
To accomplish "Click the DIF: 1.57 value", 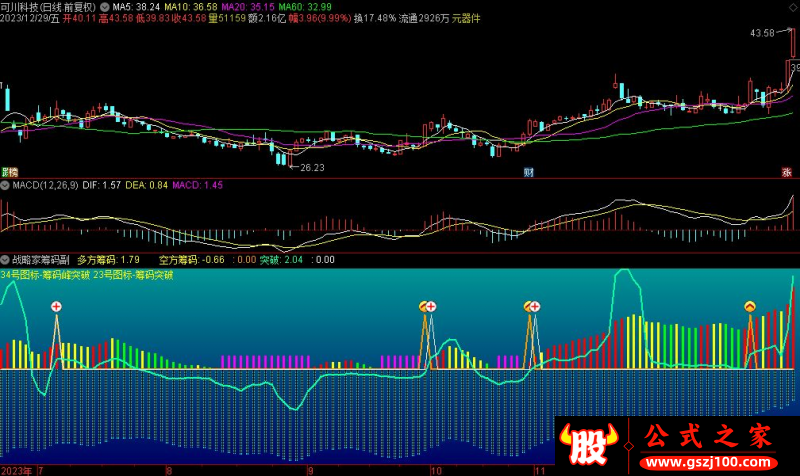I will click(102, 185).
